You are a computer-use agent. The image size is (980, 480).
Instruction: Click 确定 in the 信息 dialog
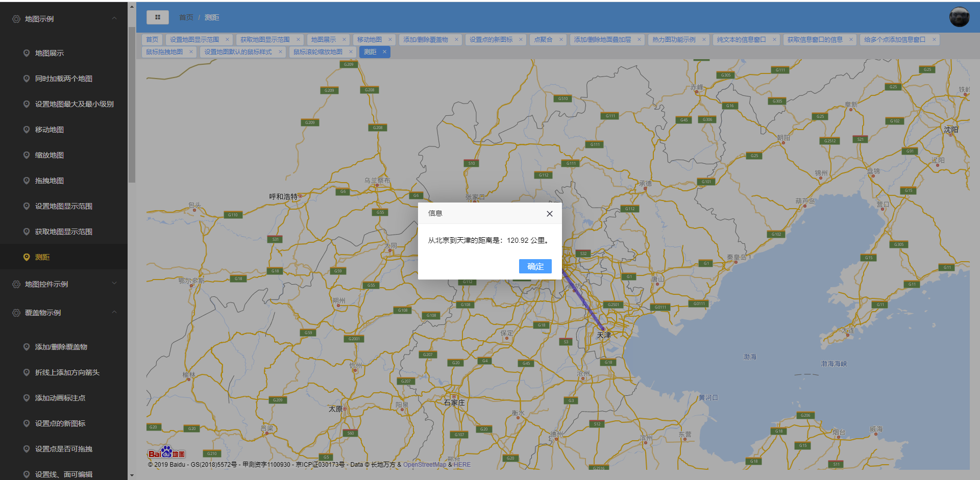pos(535,266)
